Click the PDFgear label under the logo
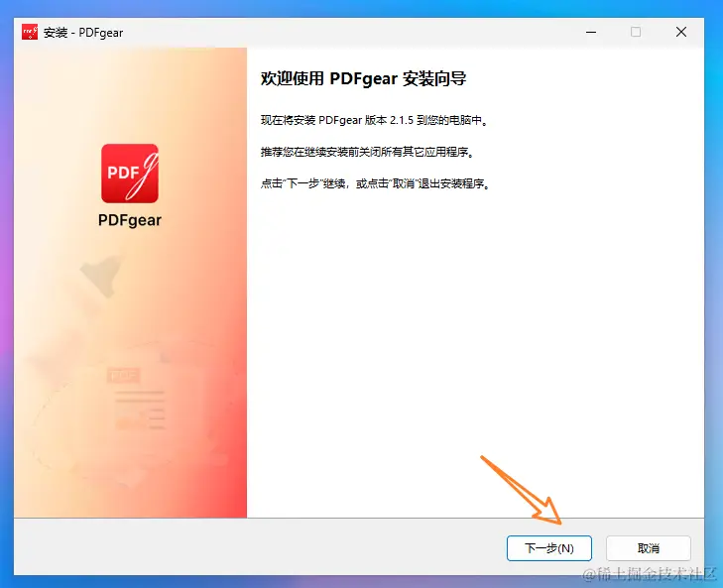 [130, 220]
